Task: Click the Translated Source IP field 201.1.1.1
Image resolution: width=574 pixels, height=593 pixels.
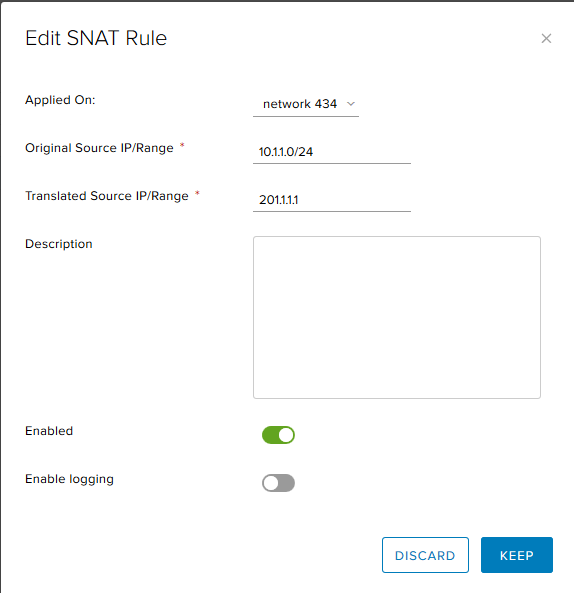Action: tap(332, 200)
